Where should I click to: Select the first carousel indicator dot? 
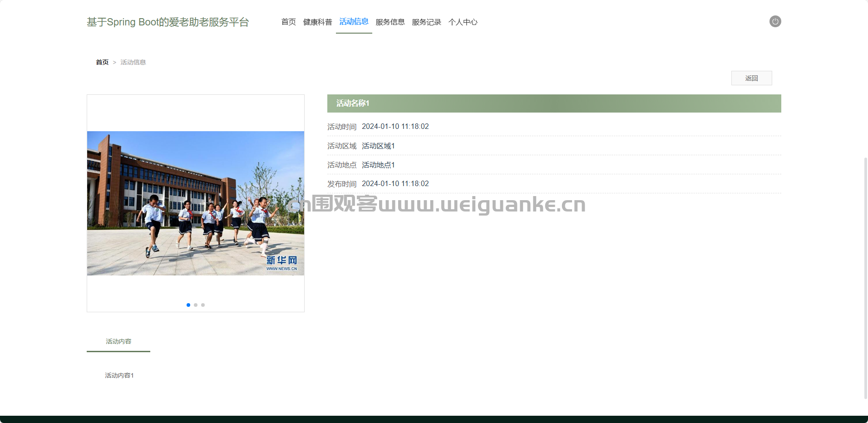click(x=188, y=305)
